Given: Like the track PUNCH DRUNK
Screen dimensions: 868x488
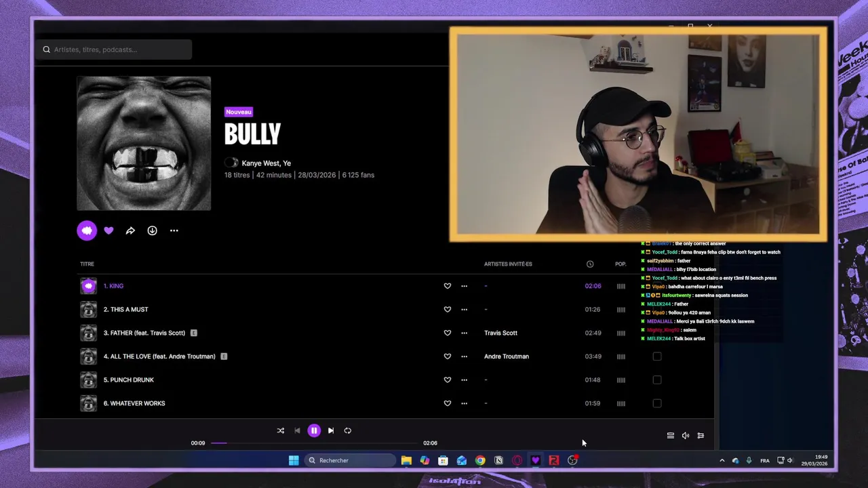Looking at the screenshot, I should coord(448,380).
